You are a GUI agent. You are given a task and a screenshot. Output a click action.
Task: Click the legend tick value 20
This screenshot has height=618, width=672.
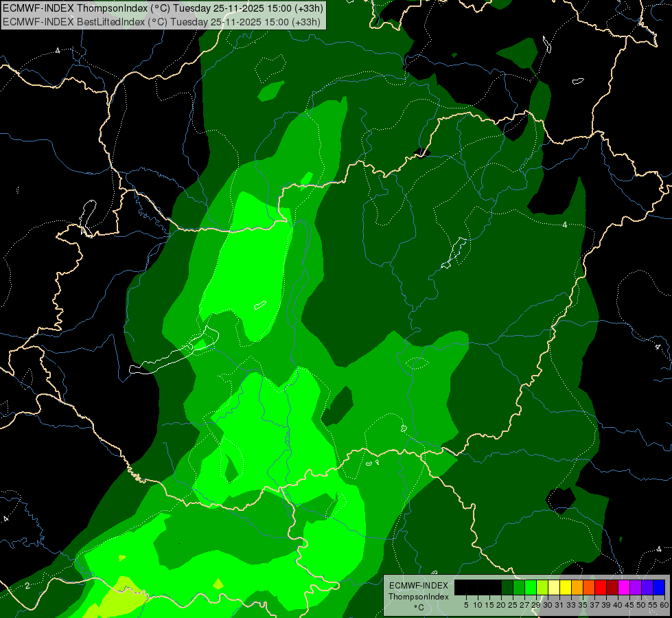coord(501,605)
